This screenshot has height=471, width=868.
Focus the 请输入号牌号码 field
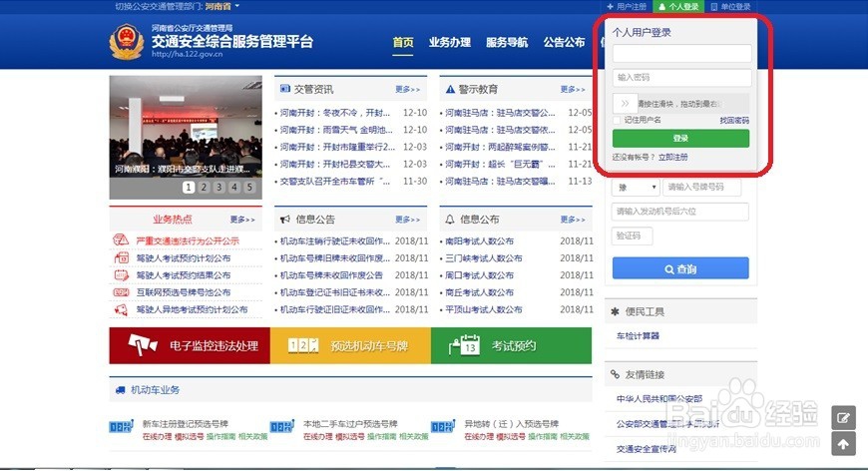[x=702, y=187]
